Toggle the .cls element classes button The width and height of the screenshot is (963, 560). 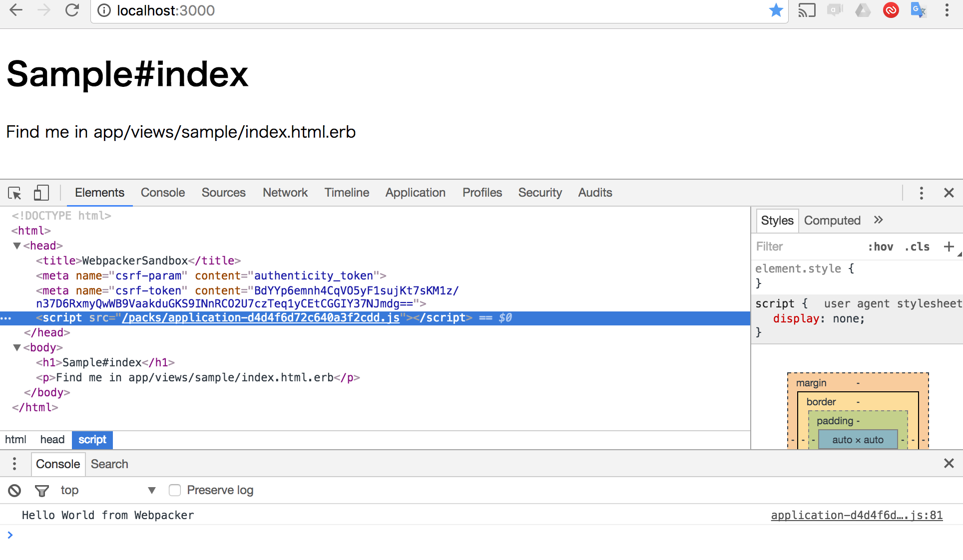(x=917, y=247)
